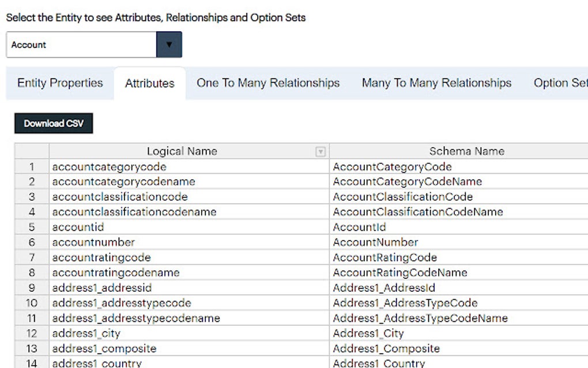
Task: Open One To Many Relationships tab
Action: 268,83
